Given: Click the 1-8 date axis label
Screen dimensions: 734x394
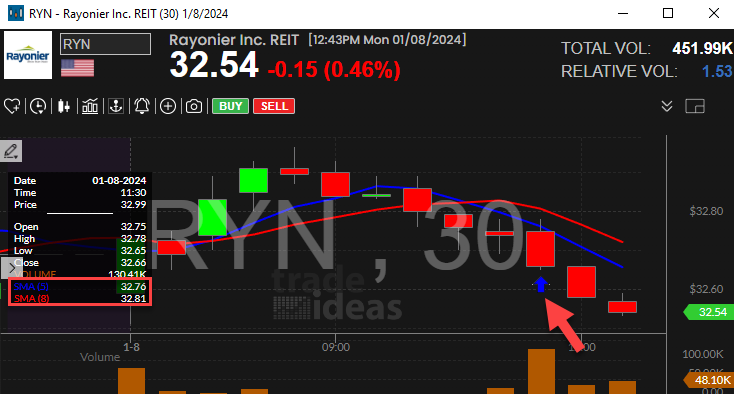Looking at the screenshot, I should pyautogui.click(x=131, y=347).
